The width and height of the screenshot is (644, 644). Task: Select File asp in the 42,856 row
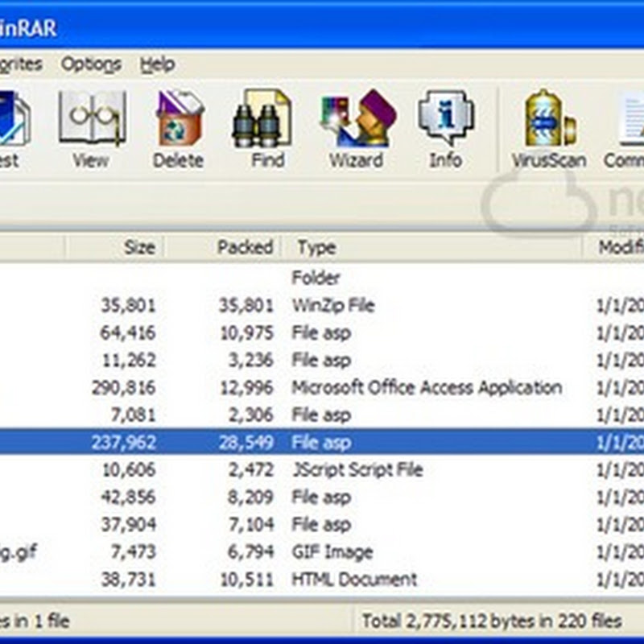[321, 497]
